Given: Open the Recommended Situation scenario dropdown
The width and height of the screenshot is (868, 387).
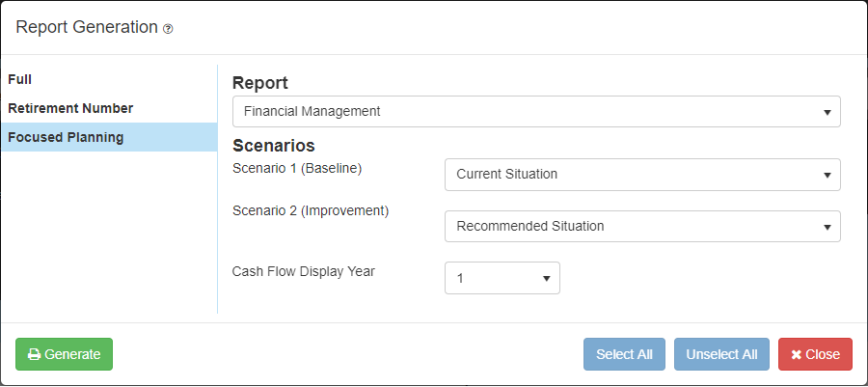Looking at the screenshot, I should pyautogui.click(x=642, y=227).
